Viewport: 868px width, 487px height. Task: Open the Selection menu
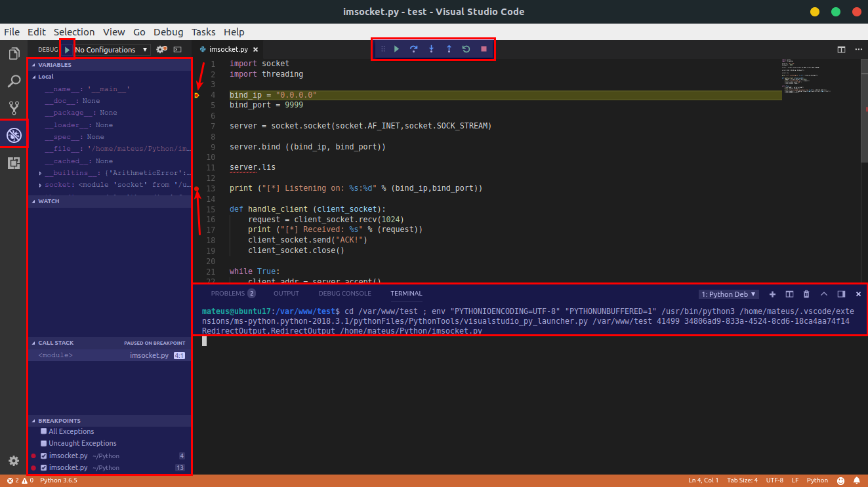74,32
